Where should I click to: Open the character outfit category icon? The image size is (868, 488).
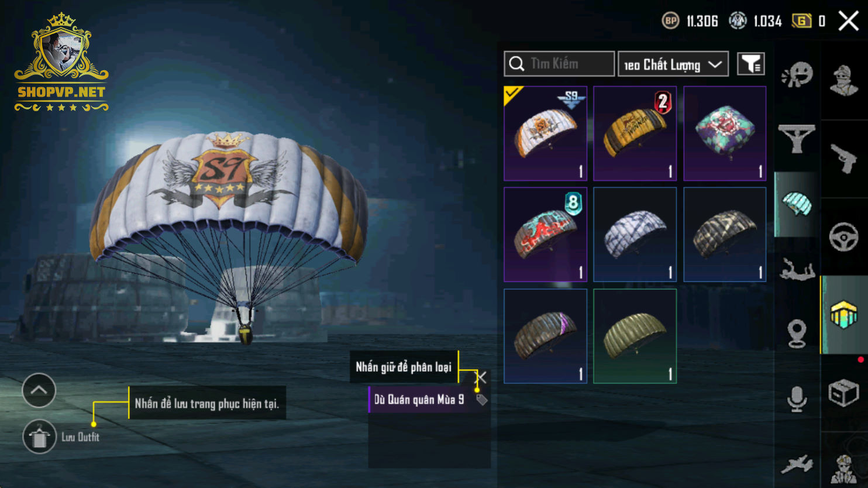click(x=843, y=80)
